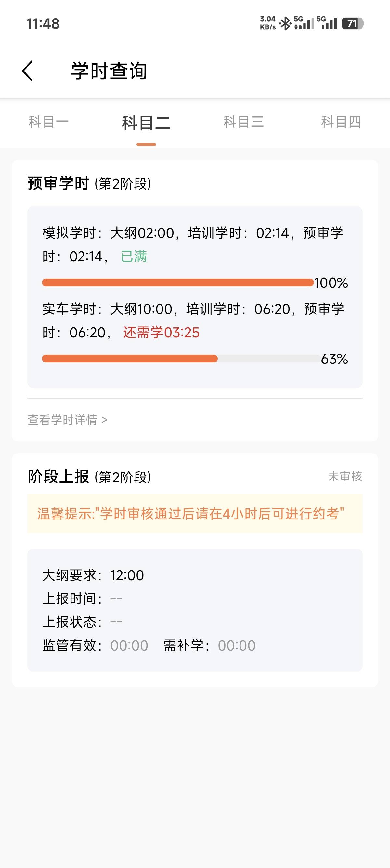Tap the second 5G signal icon

327,23
